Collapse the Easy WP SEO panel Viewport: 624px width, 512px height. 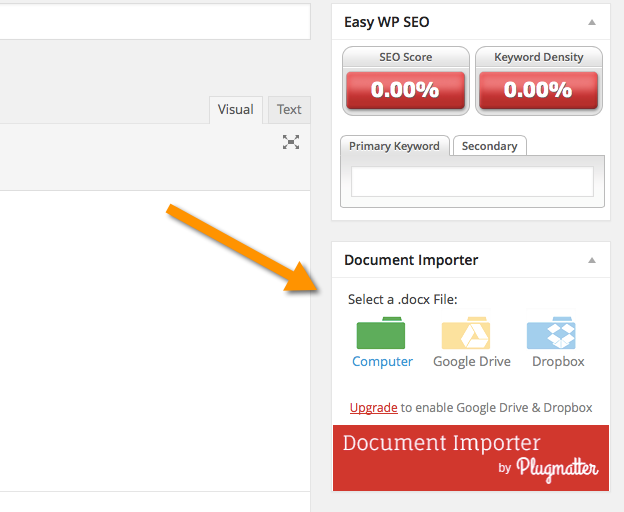[592, 22]
